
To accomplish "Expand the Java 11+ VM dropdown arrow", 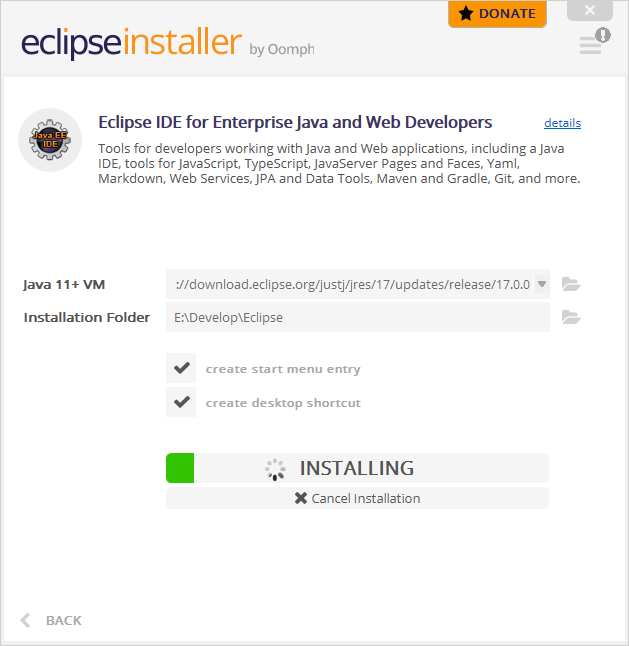I will pyautogui.click(x=542, y=284).
